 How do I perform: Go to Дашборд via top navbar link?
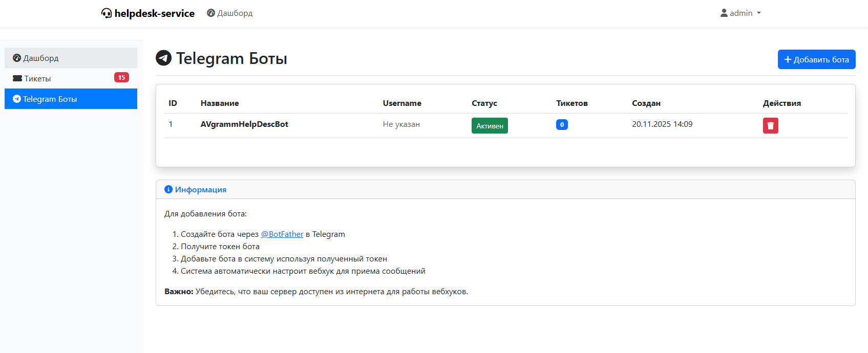(x=235, y=13)
